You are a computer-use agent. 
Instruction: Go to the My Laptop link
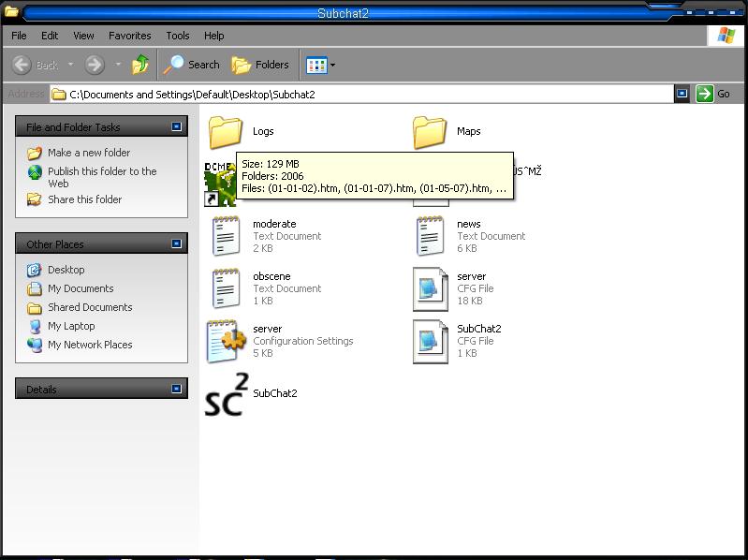71,326
